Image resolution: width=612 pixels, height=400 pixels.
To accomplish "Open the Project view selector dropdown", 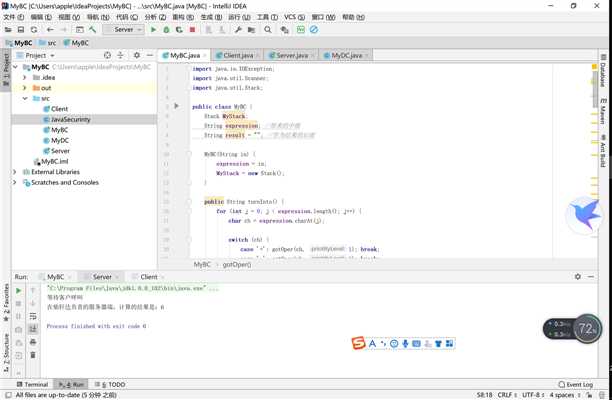I will (40, 55).
